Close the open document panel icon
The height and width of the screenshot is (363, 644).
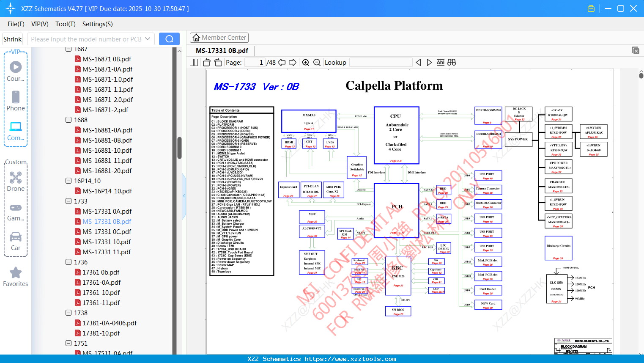(x=636, y=50)
